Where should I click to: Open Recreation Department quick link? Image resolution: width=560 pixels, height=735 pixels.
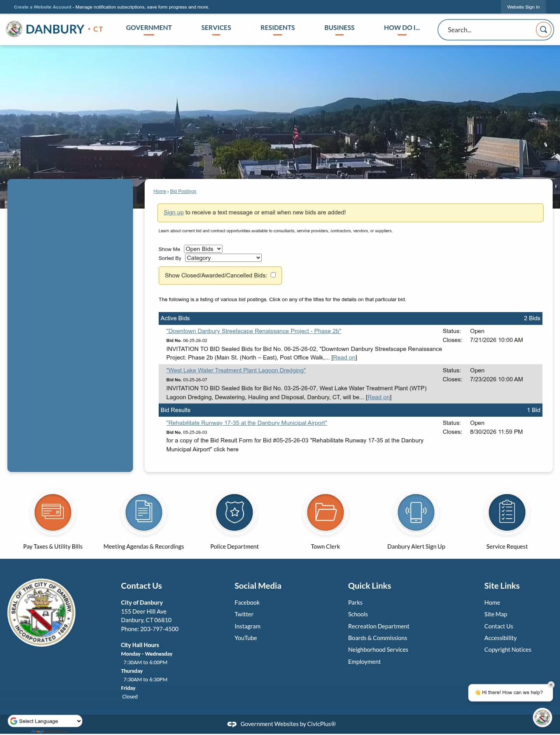click(x=378, y=626)
